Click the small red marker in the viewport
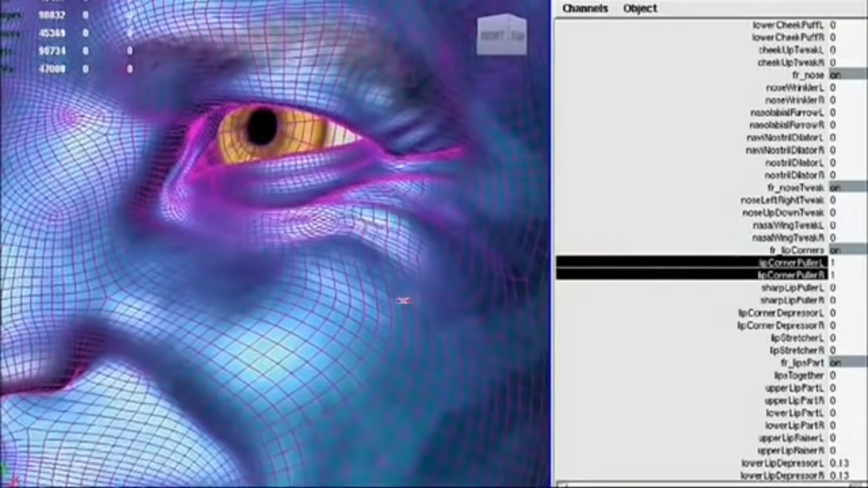This screenshot has height=488, width=868. click(x=403, y=300)
